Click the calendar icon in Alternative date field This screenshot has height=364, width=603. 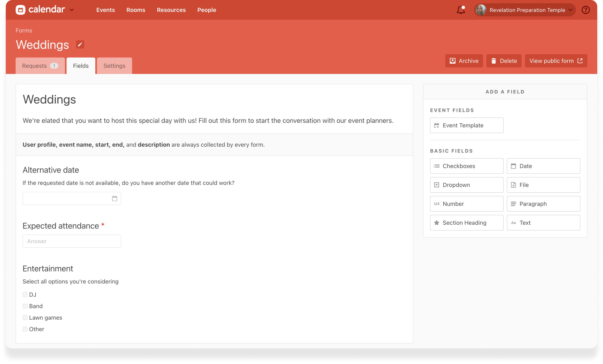(115, 198)
